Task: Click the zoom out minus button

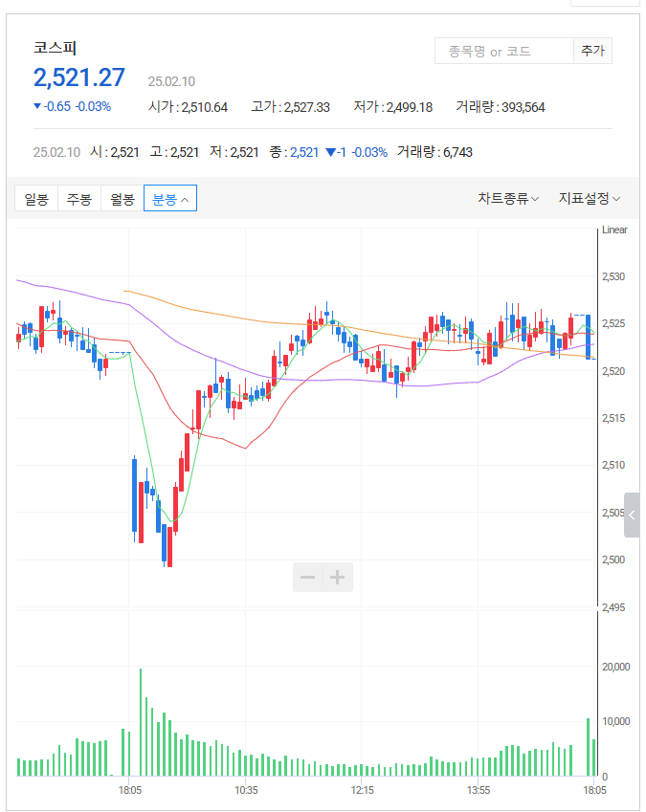Action: point(308,578)
